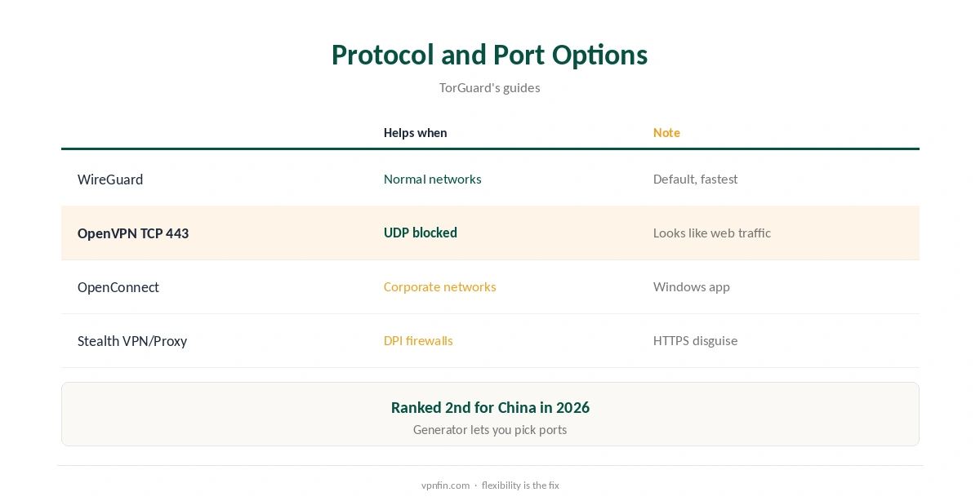The height and width of the screenshot is (501, 980).
Task: Click the "Looks like web traffic" note
Action: click(711, 233)
